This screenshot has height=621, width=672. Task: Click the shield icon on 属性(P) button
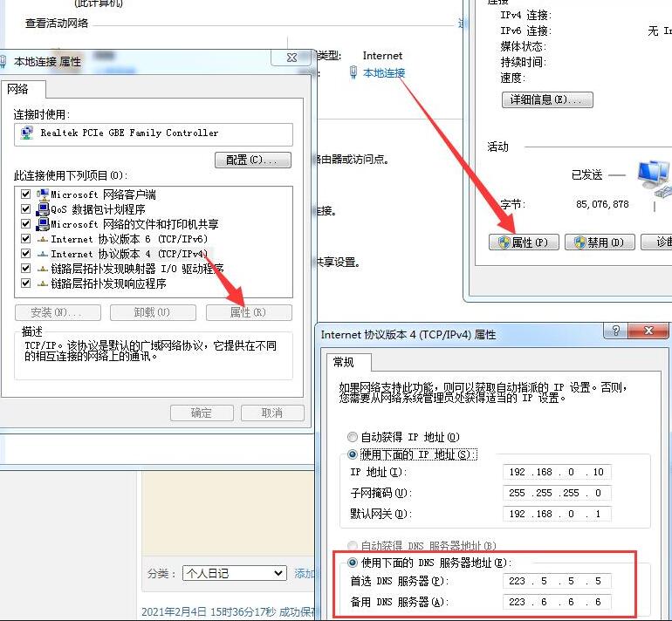503,242
